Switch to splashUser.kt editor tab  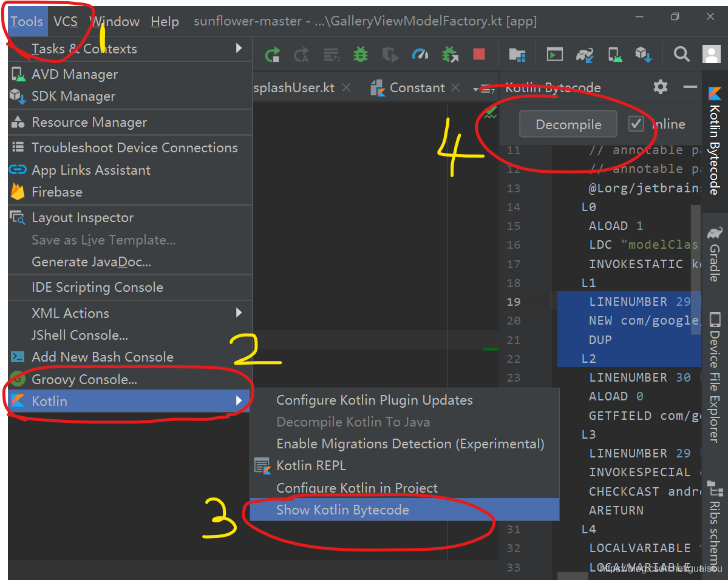coord(294,87)
